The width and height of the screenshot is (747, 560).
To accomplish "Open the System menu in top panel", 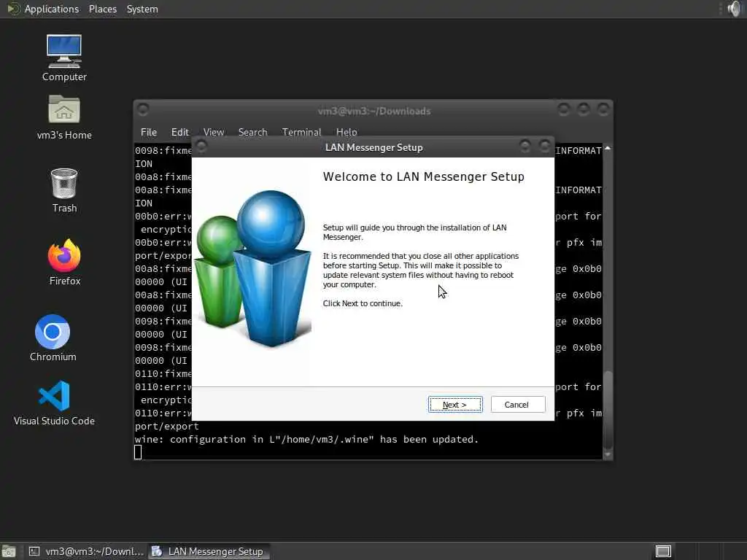I will (142, 9).
